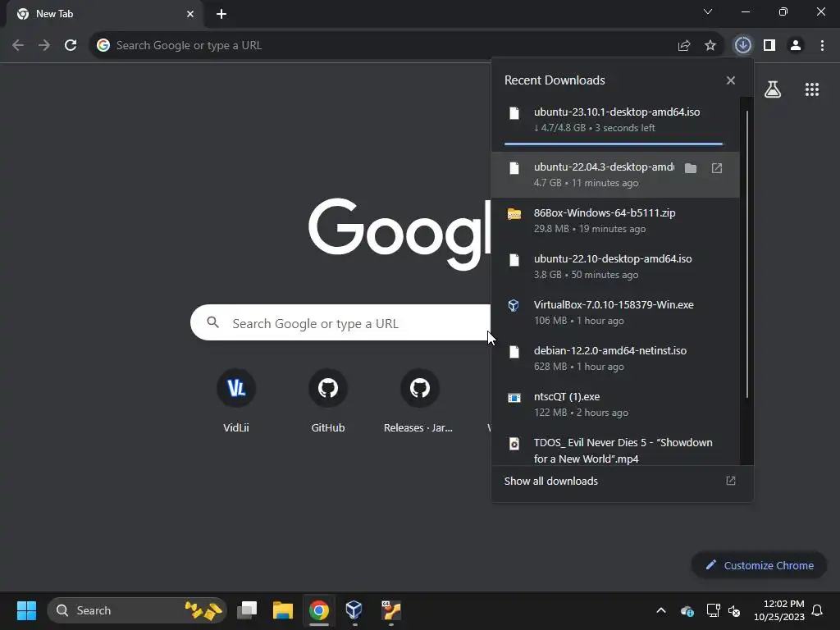Click the TDOS mp4 video file icon
Viewport: 840px width, 630px height.
(x=514, y=444)
